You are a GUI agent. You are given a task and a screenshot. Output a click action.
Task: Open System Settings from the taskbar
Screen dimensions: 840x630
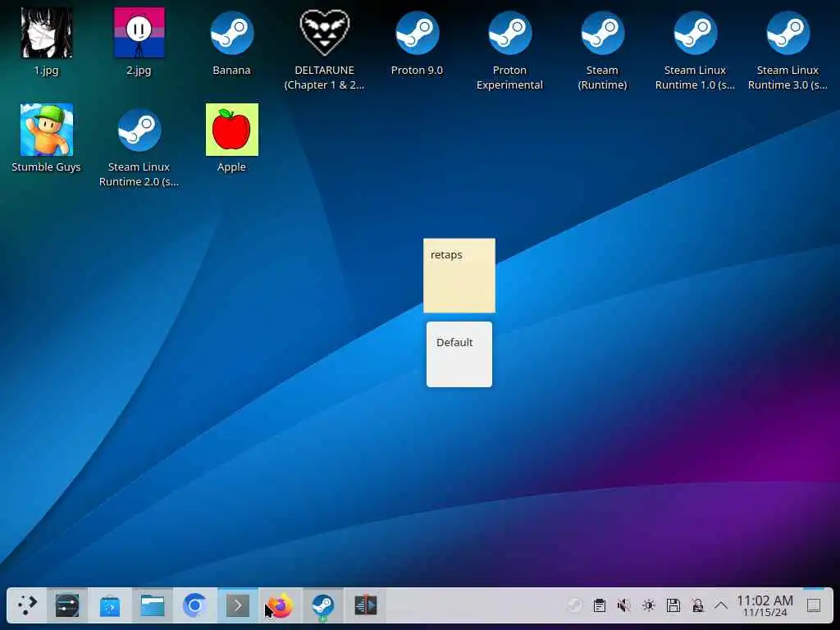(x=67, y=605)
